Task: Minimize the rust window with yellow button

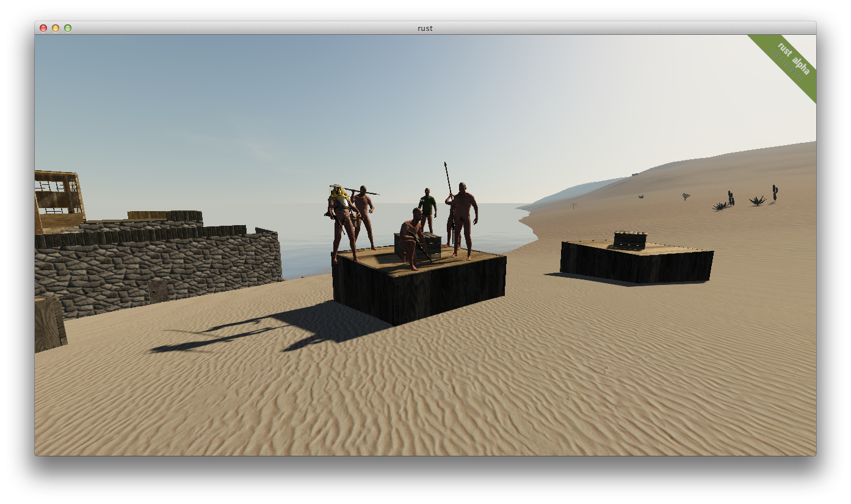Action: pos(56,28)
